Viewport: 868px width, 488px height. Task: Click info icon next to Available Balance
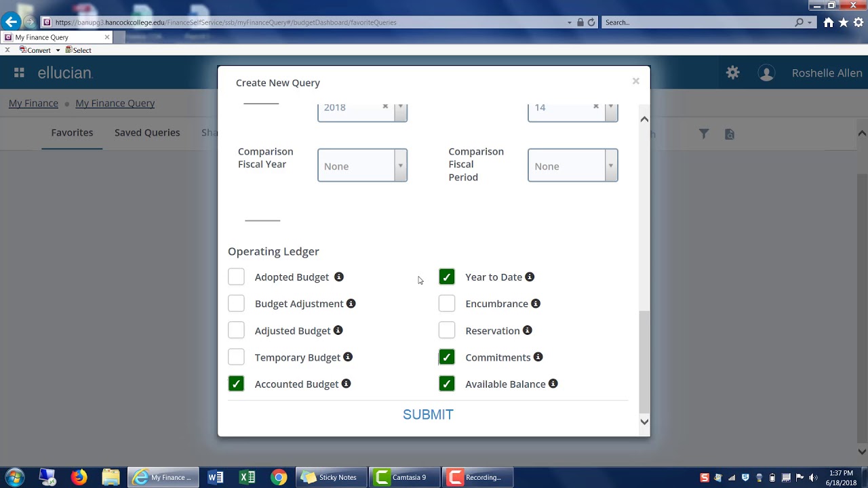553,384
